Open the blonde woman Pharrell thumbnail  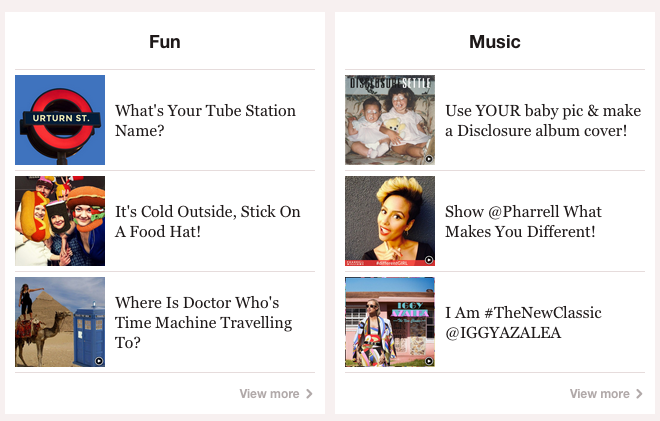[x=390, y=221]
